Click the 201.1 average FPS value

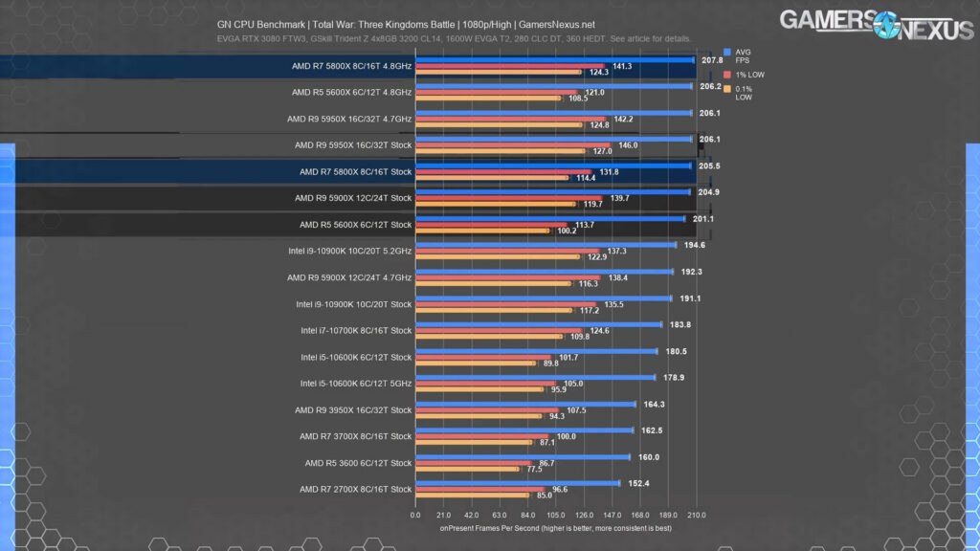[703, 219]
